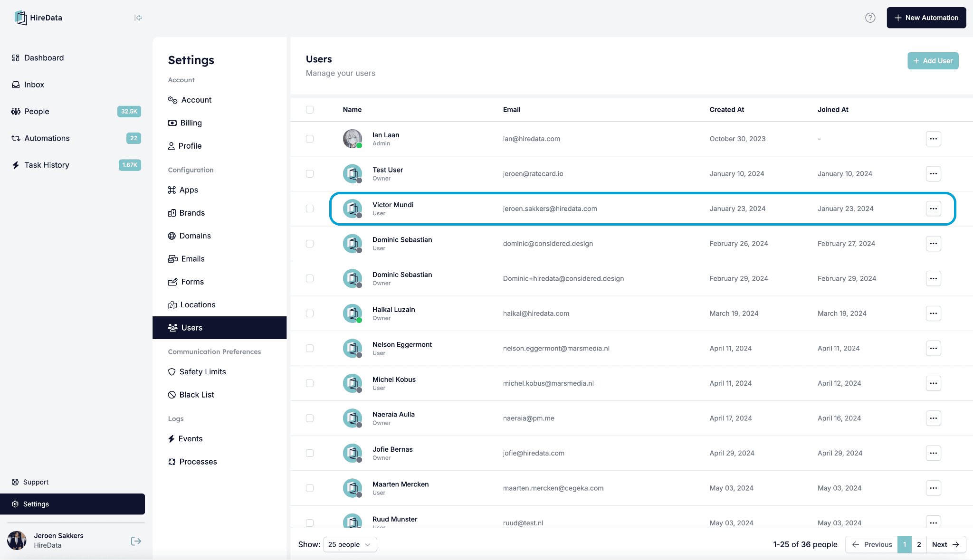Viewport: 973px width, 560px height.
Task: Open the three-dot menu for Victor Mundi
Action: point(933,209)
